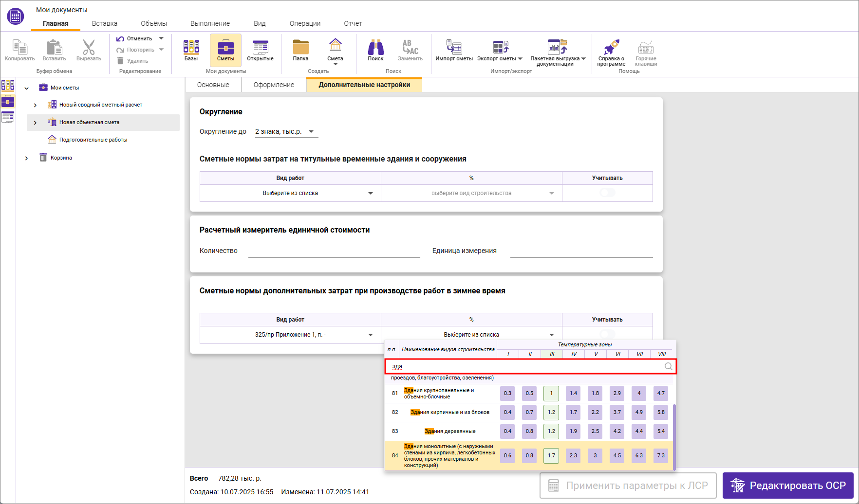The width and height of the screenshot is (859, 504).
Task: Toggle Учитывать switch for temporary buildings norms
Action: [607, 193]
